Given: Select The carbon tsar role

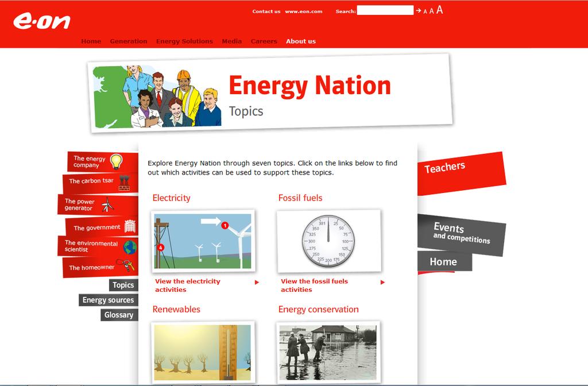Looking at the screenshot, I should click(100, 183).
